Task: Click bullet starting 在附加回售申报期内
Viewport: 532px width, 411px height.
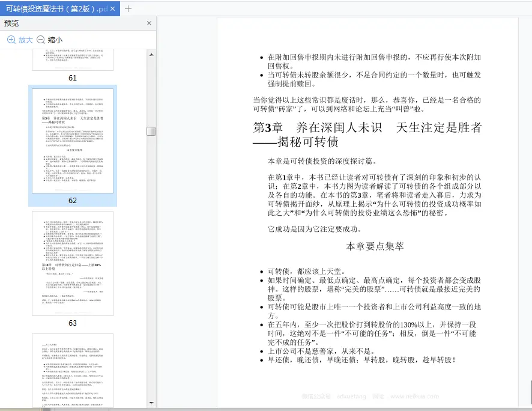Action: tap(374, 61)
